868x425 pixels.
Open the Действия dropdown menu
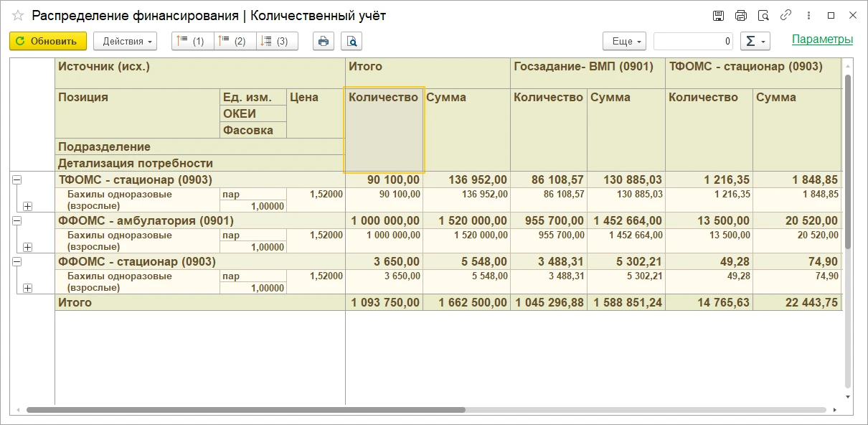tap(125, 41)
